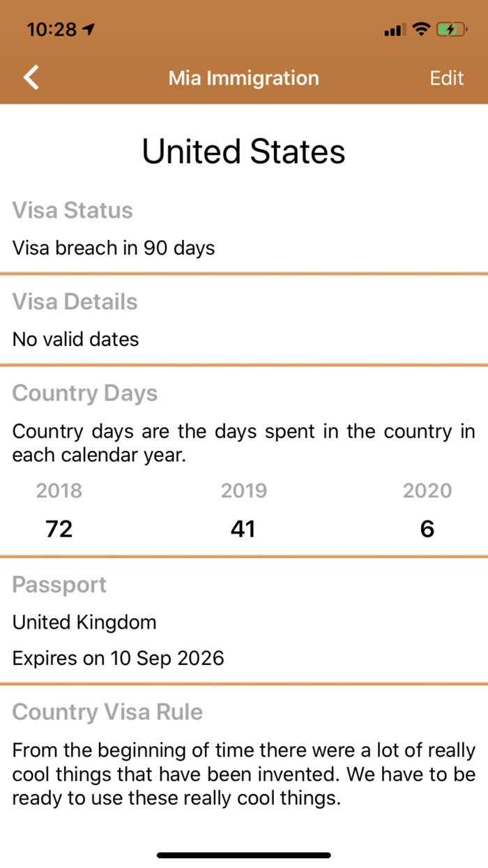Select the Country Visa Rule section

click(107, 712)
